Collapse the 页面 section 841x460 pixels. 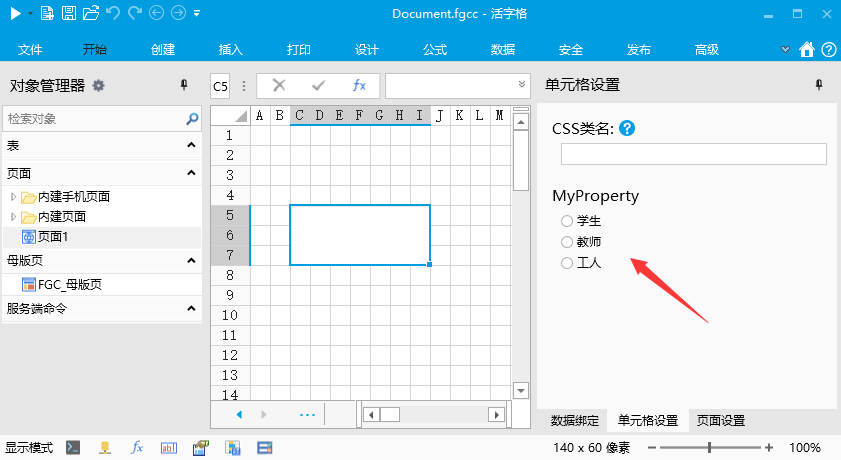191,173
